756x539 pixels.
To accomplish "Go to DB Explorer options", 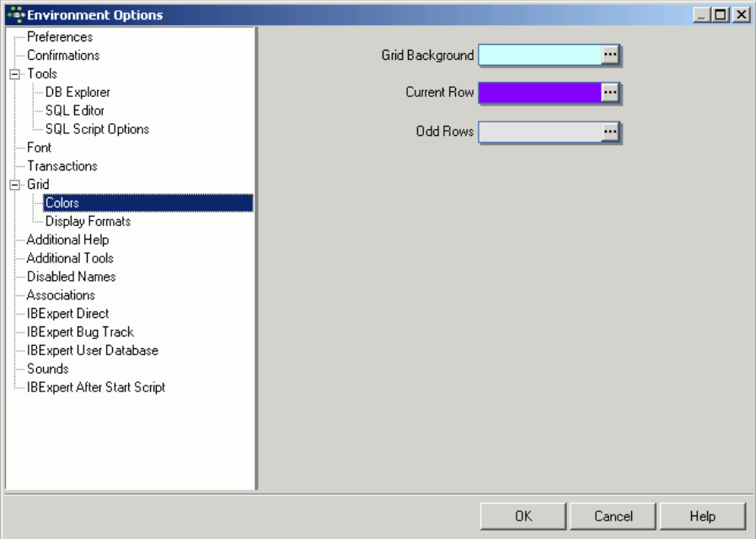I will tap(78, 92).
